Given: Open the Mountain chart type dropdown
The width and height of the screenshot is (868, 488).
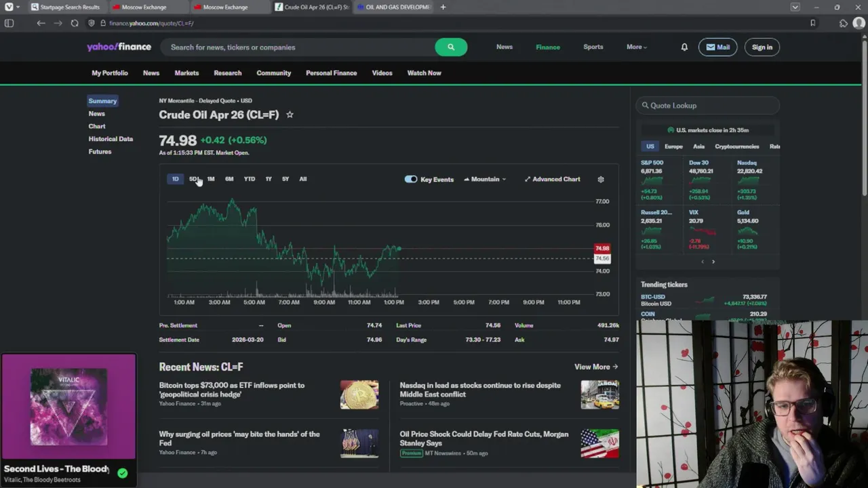Looking at the screenshot, I should pyautogui.click(x=485, y=179).
